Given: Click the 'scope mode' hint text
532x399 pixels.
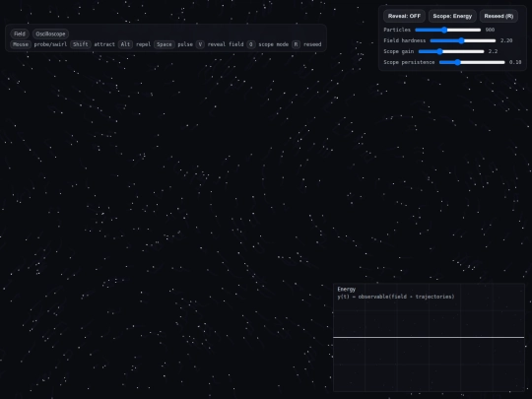Looking at the screenshot, I should click(x=274, y=44).
